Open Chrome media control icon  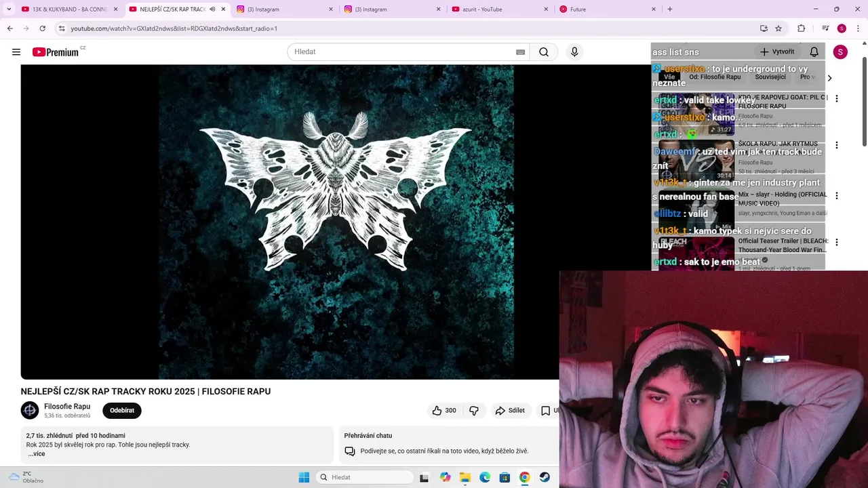click(825, 28)
